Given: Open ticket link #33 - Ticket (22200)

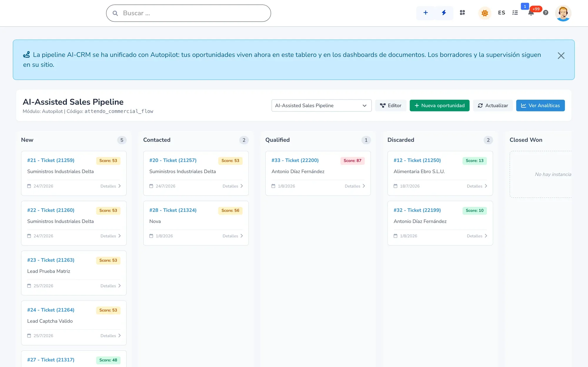Looking at the screenshot, I should [295, 160].
